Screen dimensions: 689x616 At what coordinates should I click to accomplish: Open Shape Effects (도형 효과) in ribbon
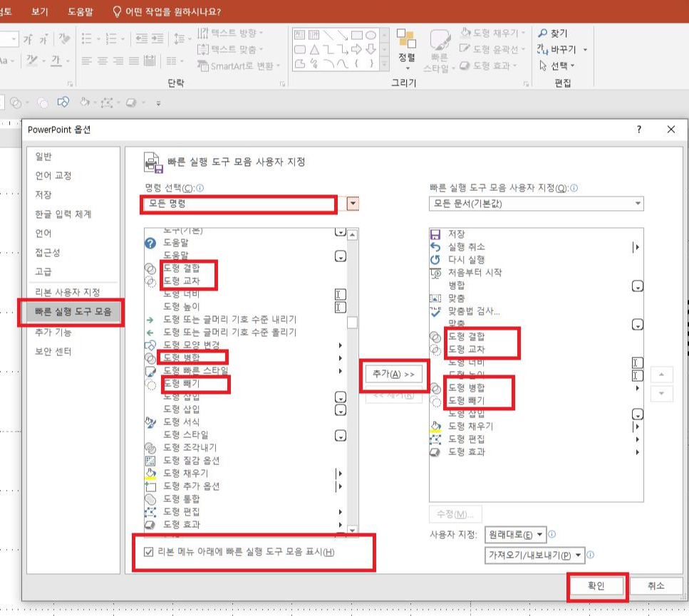[488, 66]
